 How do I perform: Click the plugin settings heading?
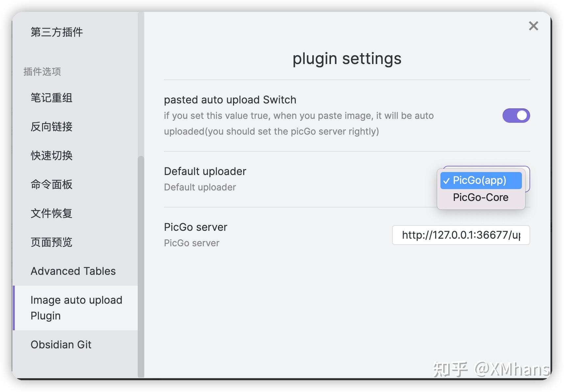pyautogui.click(x=347, y=59)
